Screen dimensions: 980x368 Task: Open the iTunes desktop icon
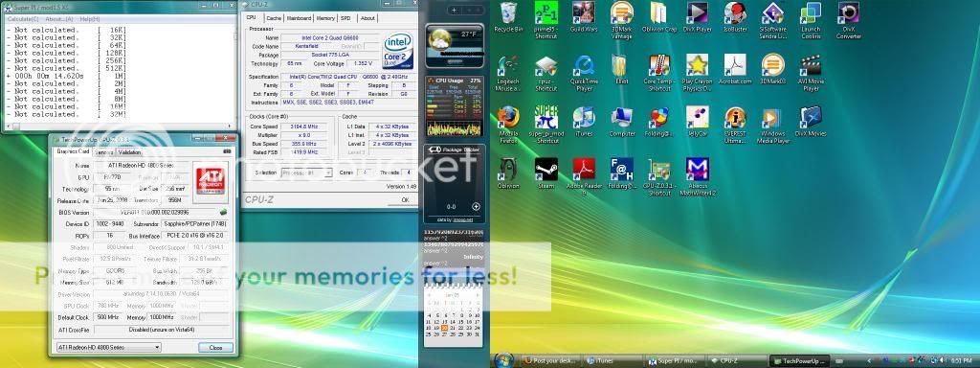point(584,122)
